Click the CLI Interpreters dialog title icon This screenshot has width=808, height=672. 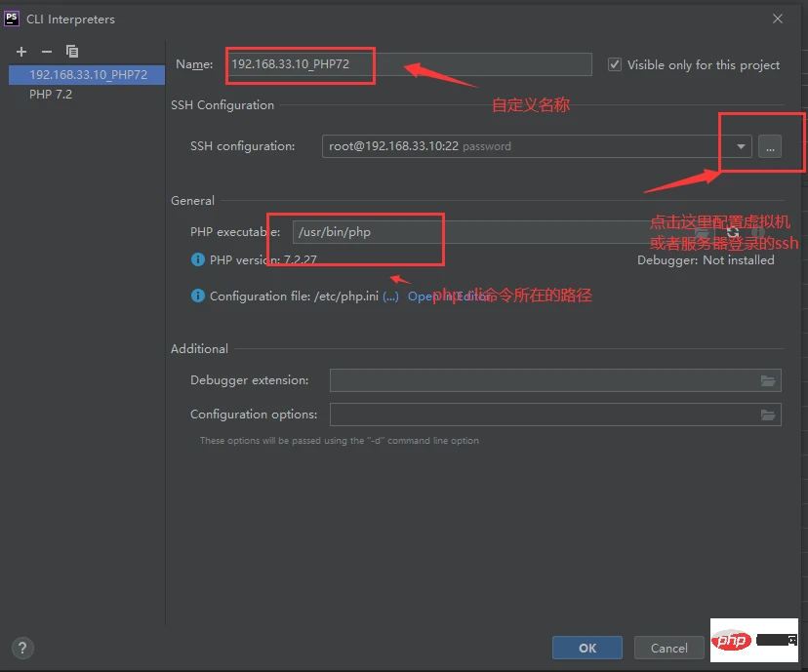[11, 19]
